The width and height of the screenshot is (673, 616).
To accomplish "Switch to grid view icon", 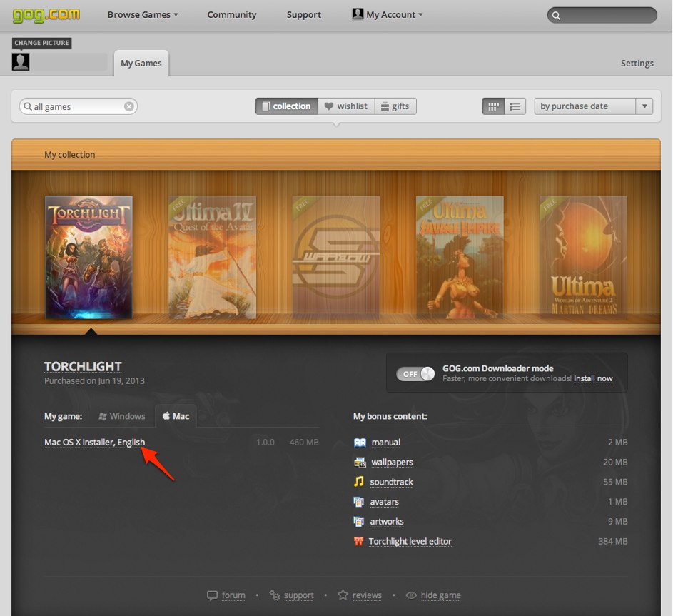I will (493, 106).
